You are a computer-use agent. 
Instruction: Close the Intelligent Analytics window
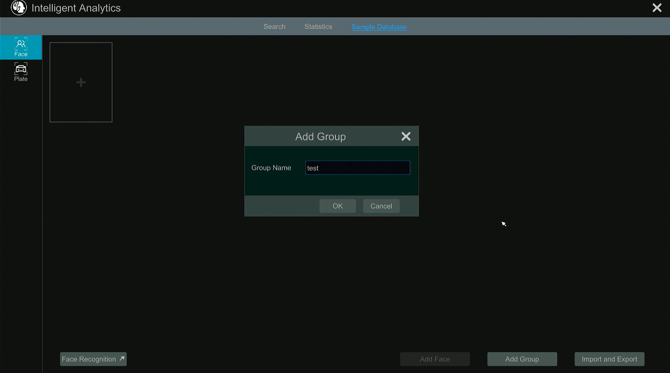(x=657, y=8)
